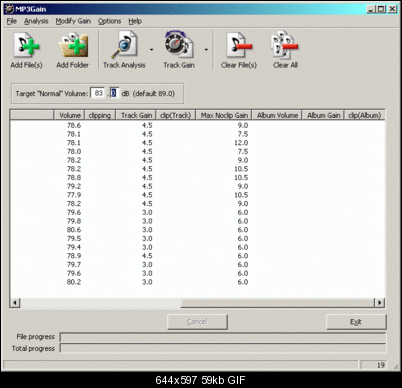The image size is (402, 388).
Task: Sort by the Track Gain column header
Action: (x=136, y=115)
